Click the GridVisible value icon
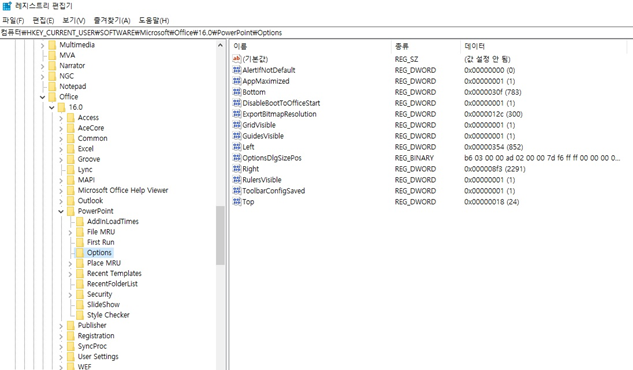This screenshot has width=633, height=370. click(x=237, y=125)
